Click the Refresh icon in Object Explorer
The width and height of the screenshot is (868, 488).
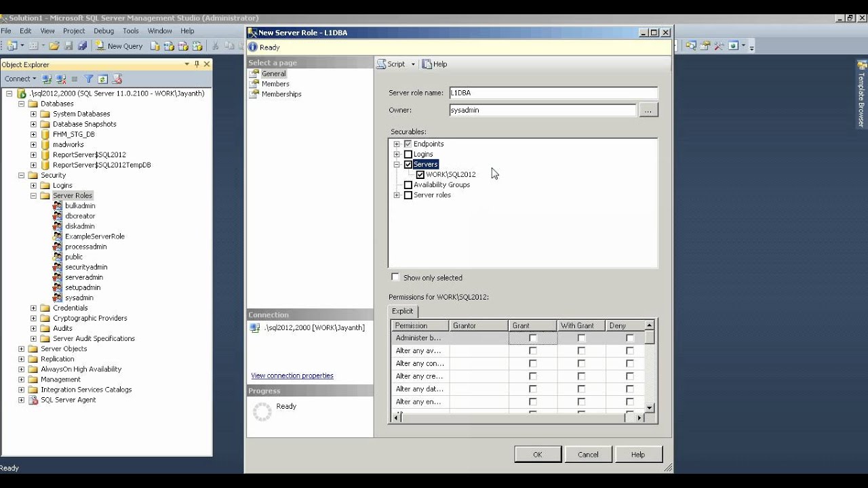102,79
